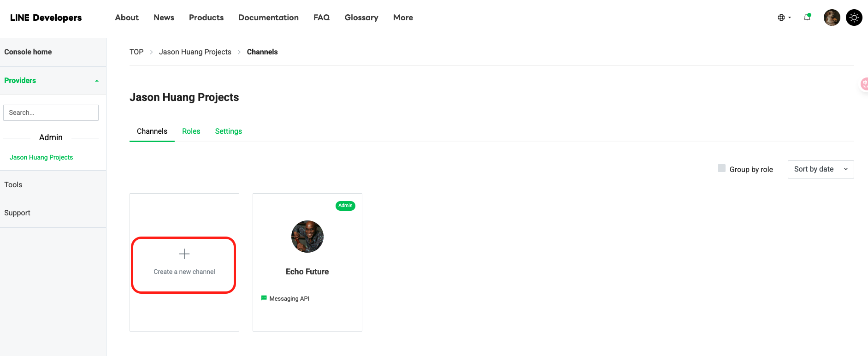Open Documentation in the top navigation
The image size is (868, 356).
coord(268,18)
